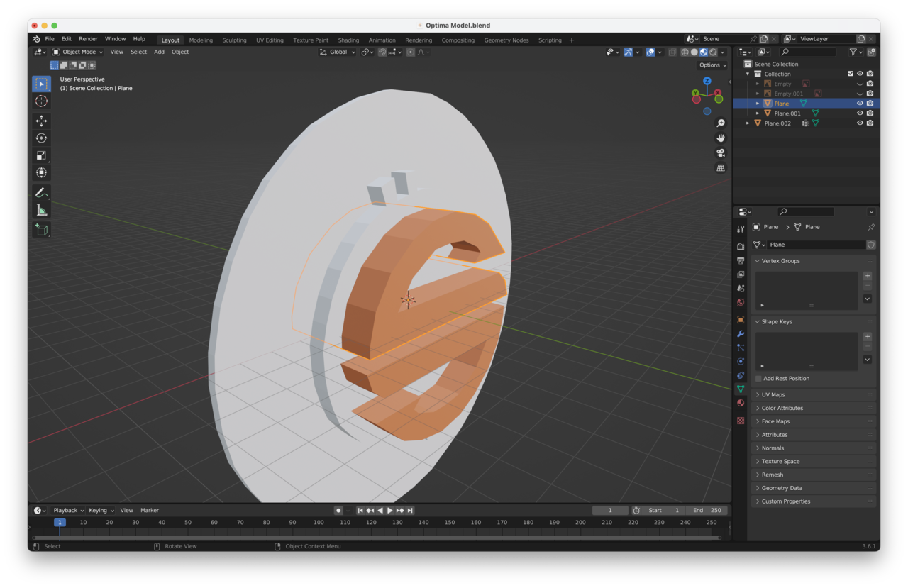
Task: Open the Global transform orientation dropdown
Action: click(337, 52)
